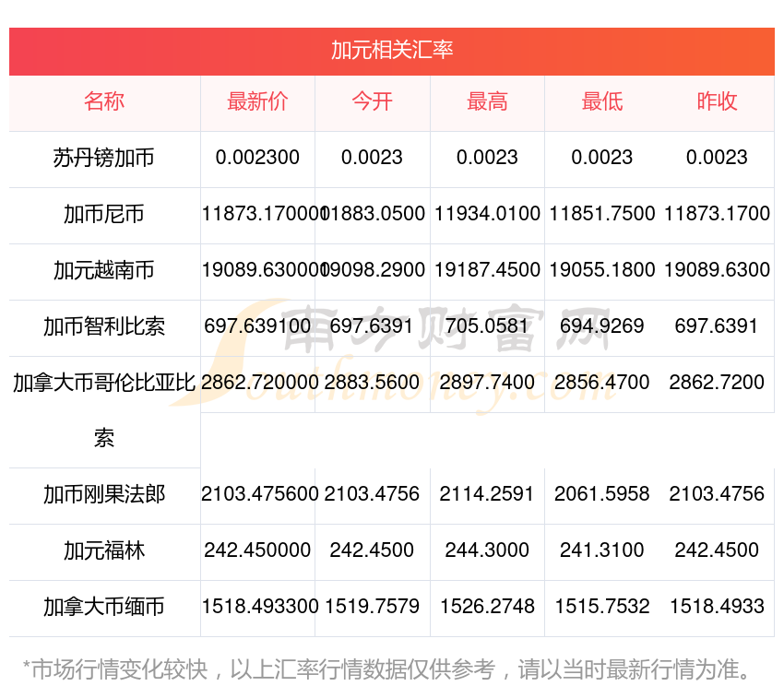Click high value 2897.7400
The width and height of the screenshot is (784, 698).
pyautogui.click(x=487, y=383)
